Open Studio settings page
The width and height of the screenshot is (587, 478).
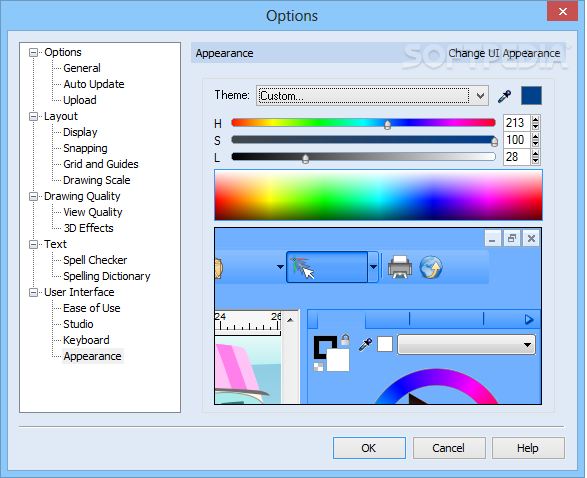(78, 324)
